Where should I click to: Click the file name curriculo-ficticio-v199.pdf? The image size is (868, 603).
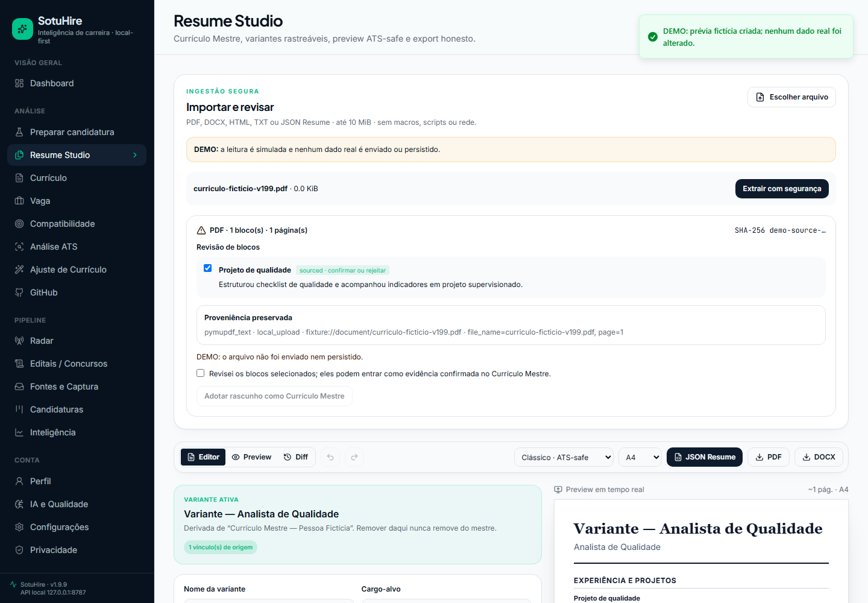[x=241, y=189]
